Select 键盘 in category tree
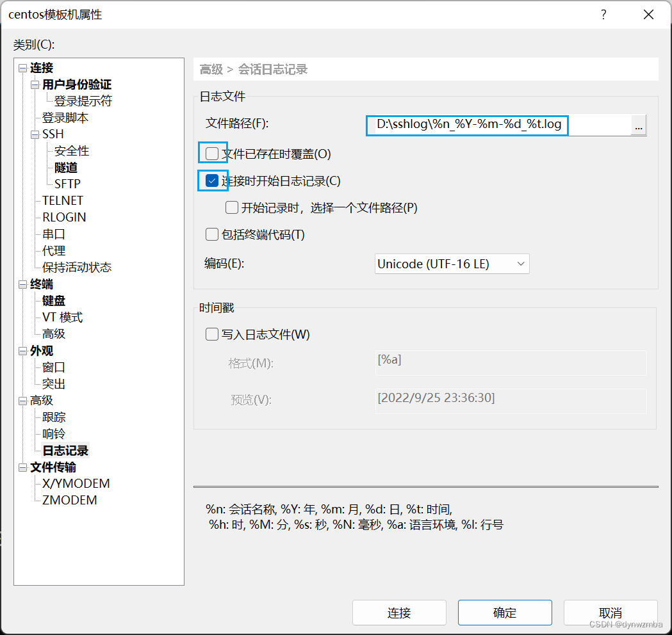This screenshot has height=635, width=672. (x=54, y=301)
